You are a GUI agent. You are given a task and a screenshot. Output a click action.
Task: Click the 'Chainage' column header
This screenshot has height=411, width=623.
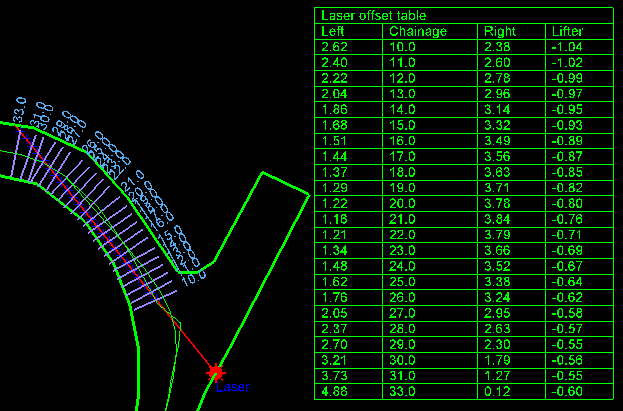418,31
